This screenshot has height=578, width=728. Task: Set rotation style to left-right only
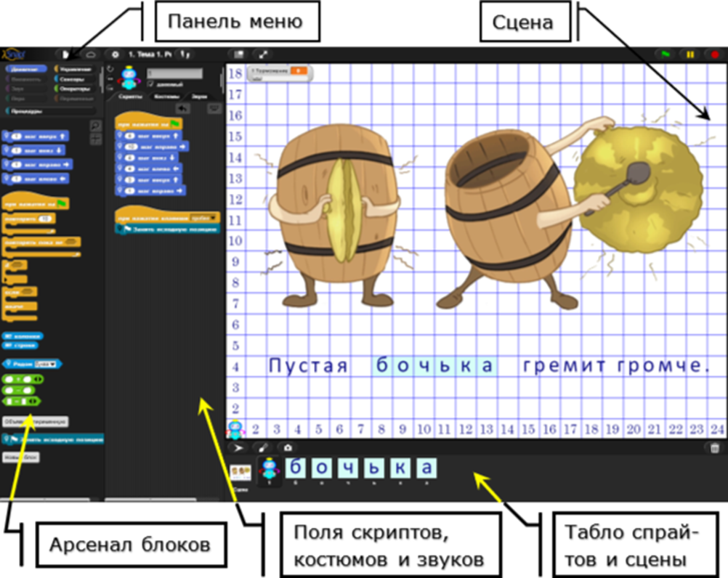[110, 78]
